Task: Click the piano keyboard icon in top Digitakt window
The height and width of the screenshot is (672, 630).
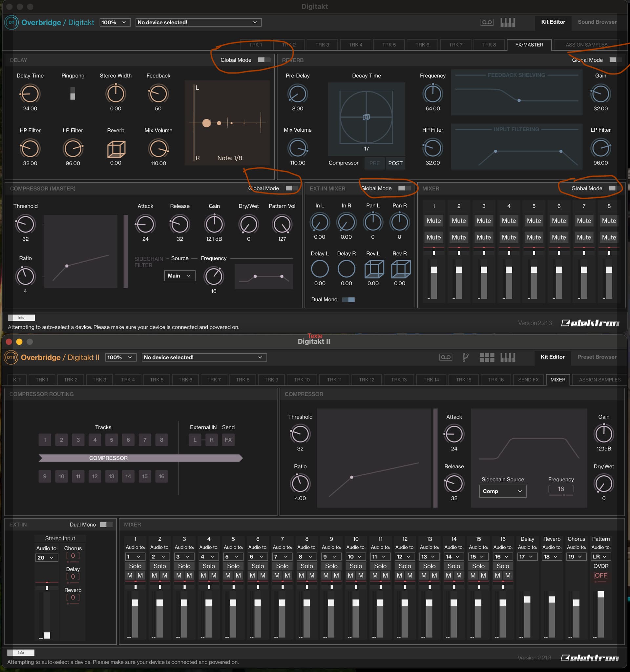Action: 508,22
